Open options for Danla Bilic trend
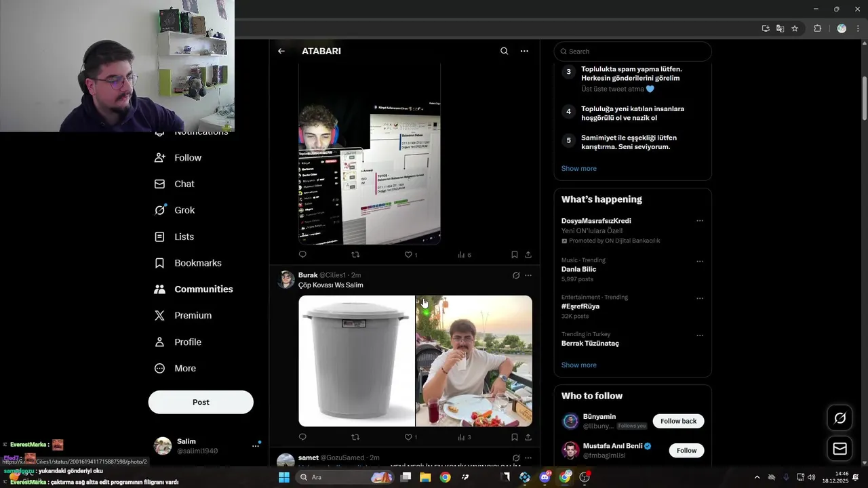 [x=700, y=262]
